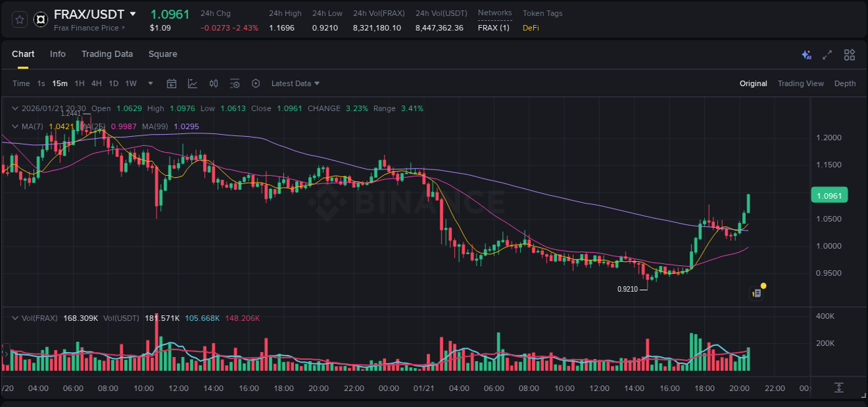Click the DeFi token tag
The height and width of the screenshot is (407, 868).
tap(531, 28)
